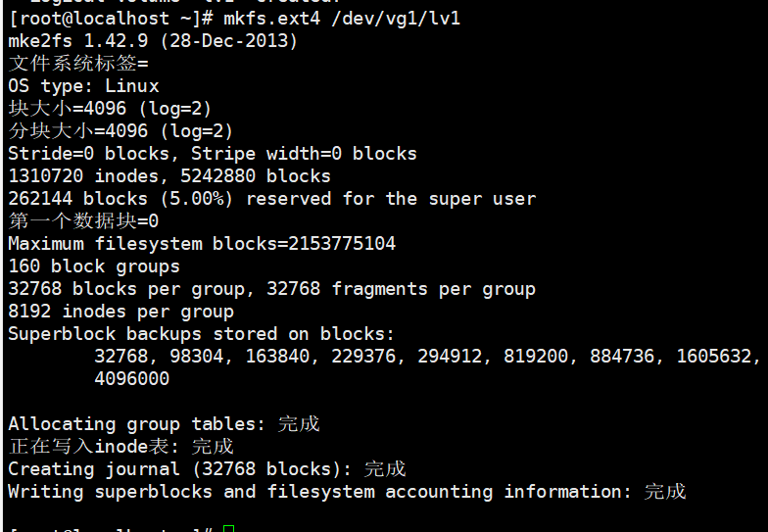Click 'Stride=0 blocks, Stripe width=0 blocks' line
This screenshot has width=768, height=532.
tap(213, 154)
